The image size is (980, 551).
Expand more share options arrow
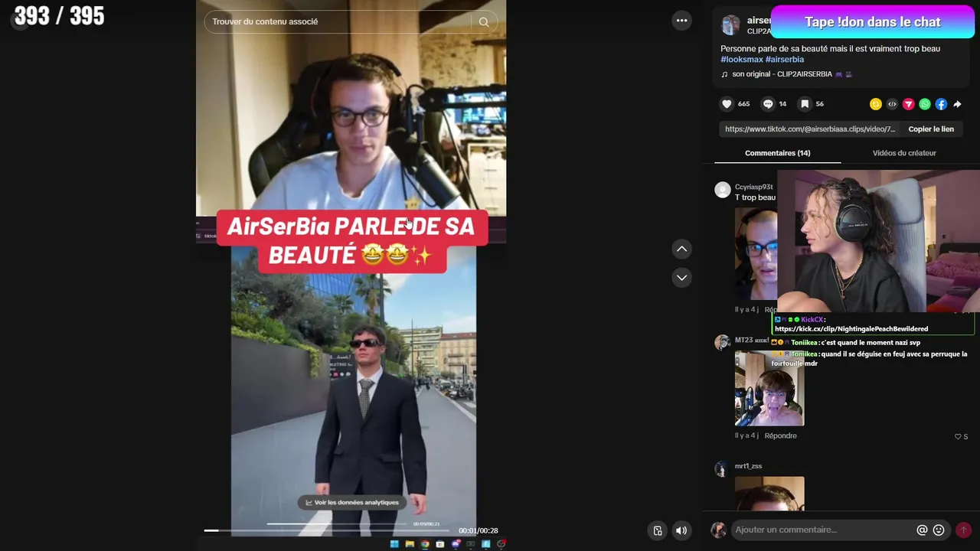click(x=957, y=104)
